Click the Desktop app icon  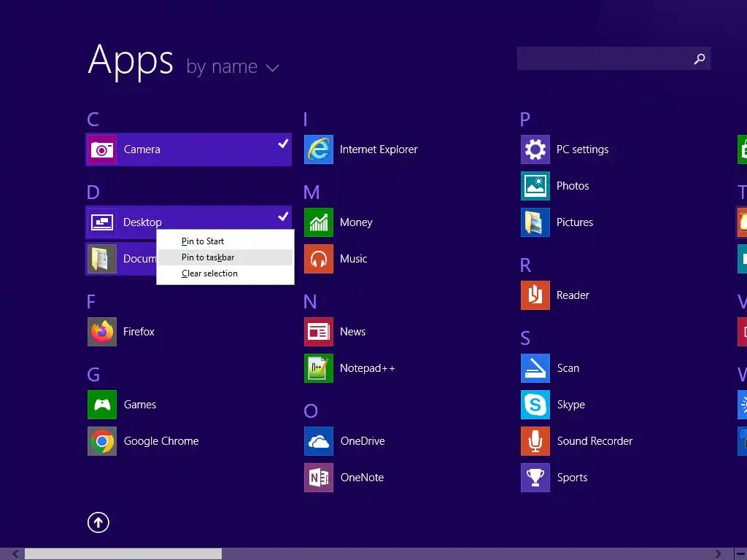(102, 222)
